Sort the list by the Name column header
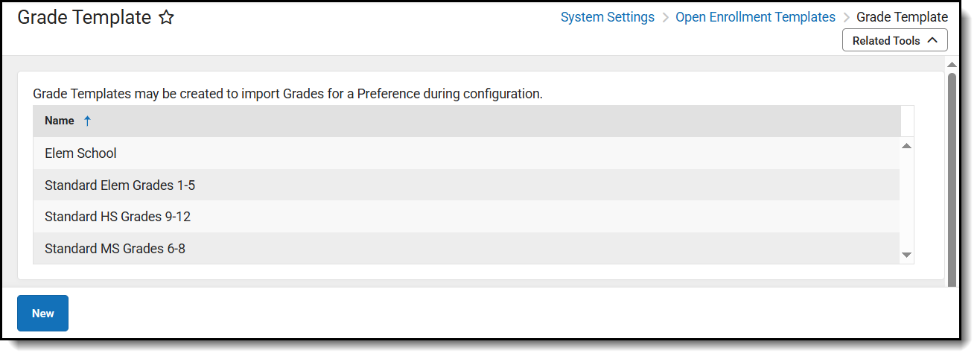The height and width of the screenshot is (359, 980). tap(60, 121)
